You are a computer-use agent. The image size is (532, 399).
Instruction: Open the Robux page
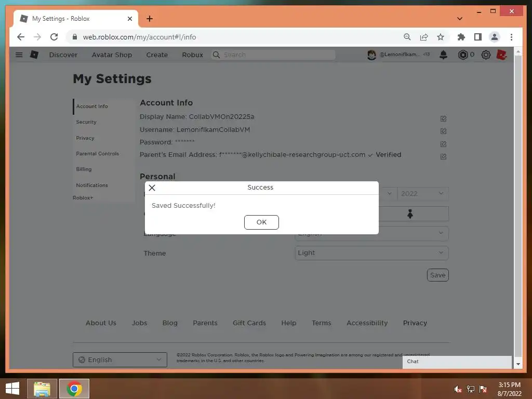click(x=192, y=55)
